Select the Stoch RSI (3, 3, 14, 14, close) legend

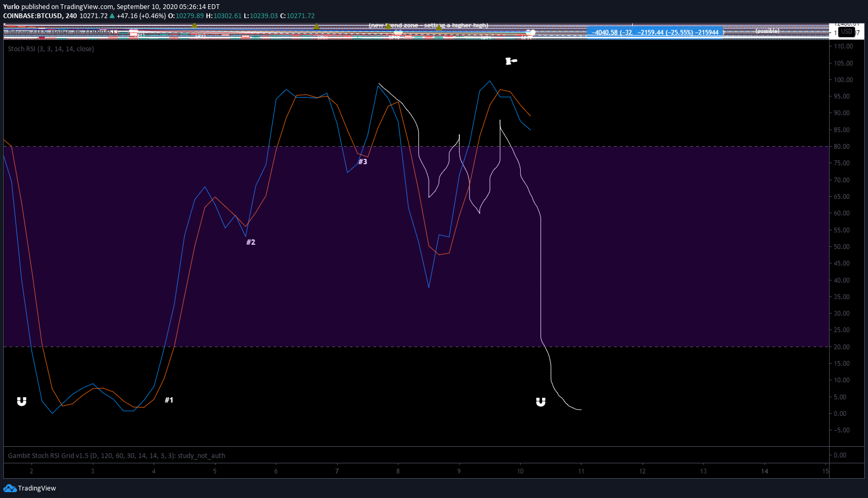[51, 49]
